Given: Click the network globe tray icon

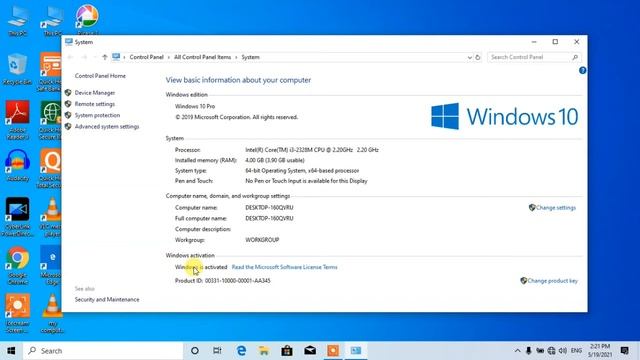Looking at the screenshot, I should click(551, 351).
